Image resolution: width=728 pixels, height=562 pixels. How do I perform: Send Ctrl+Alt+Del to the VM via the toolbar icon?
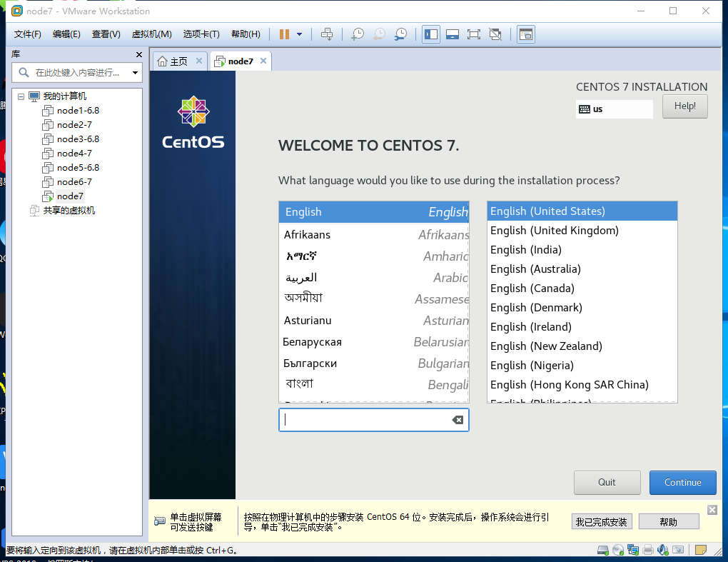click(x=327, y=34)
